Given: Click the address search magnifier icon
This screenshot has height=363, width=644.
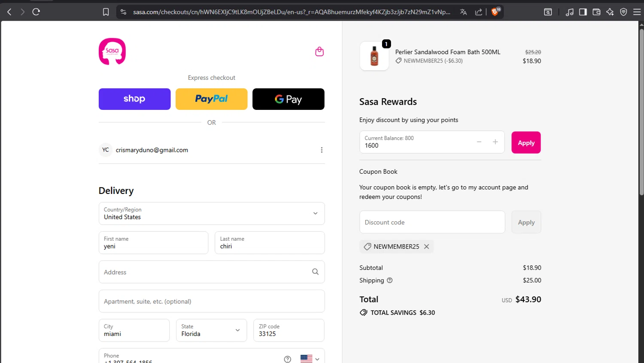Looking at the screenshot, I should (x=315, y=272).
